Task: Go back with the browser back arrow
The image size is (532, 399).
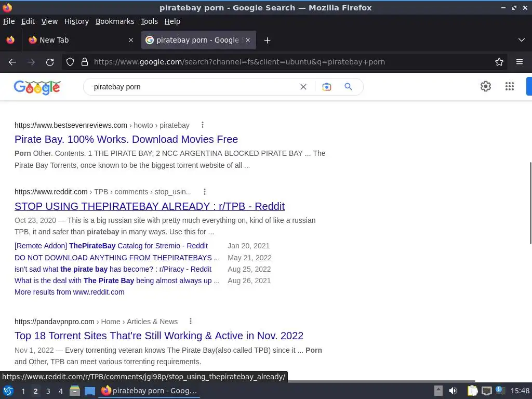Action: (x=12, y=62)
